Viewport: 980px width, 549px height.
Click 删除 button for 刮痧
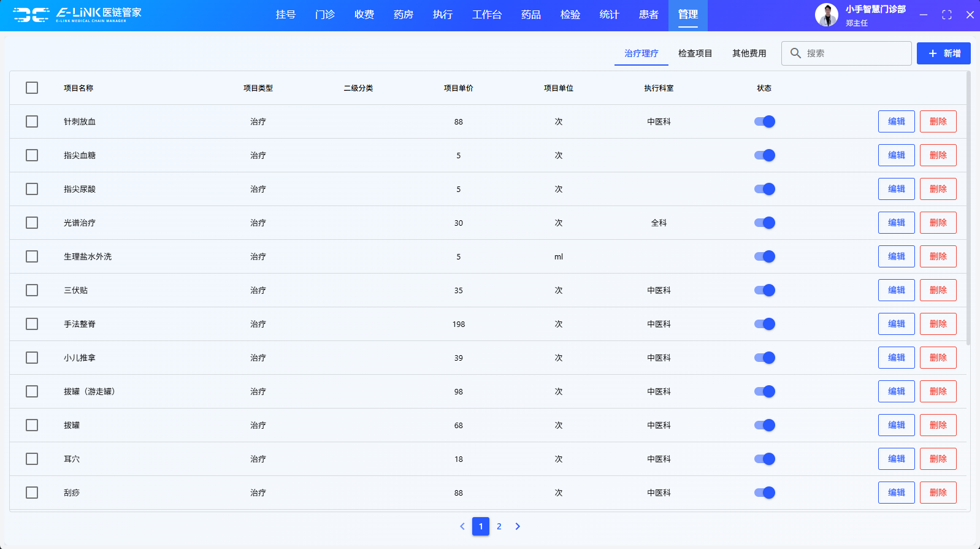(x=938, y=493)
